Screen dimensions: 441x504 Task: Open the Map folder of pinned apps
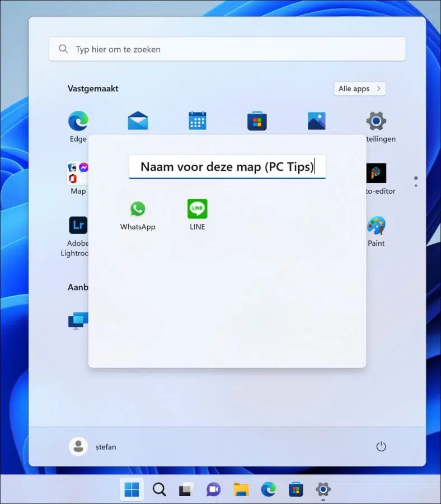point(78,173)
